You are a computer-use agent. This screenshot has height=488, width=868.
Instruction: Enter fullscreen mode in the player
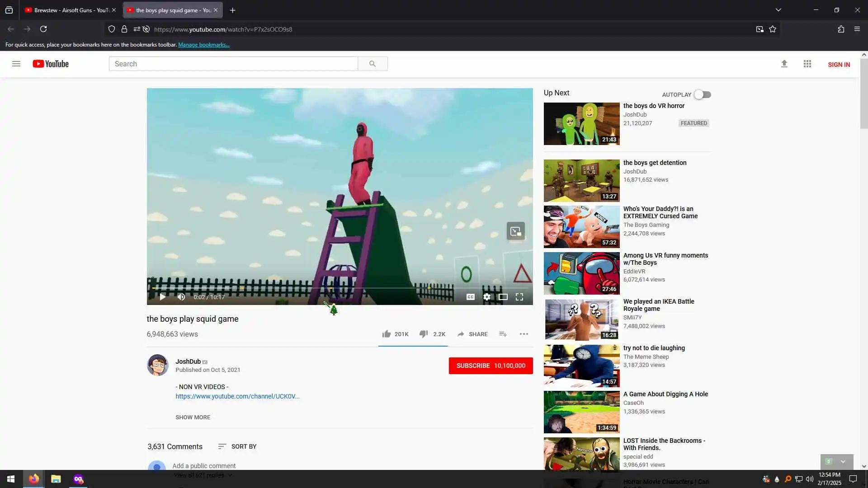tap(519, 297)
